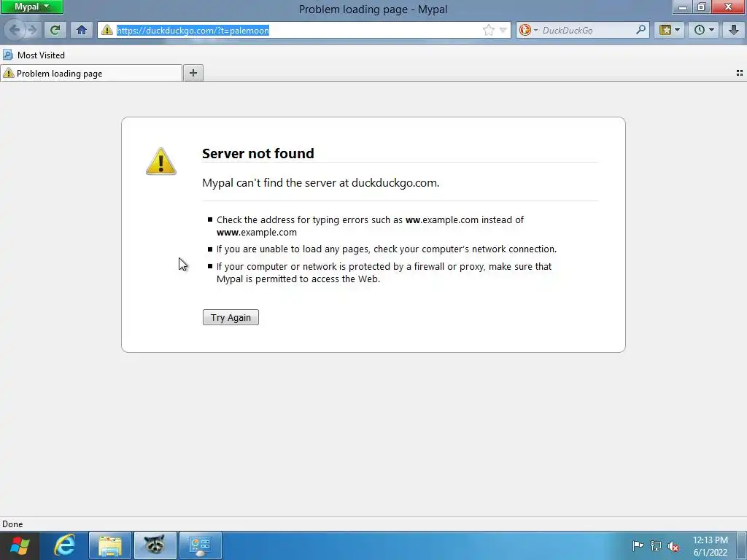Open the downloads arrow button

[734, 30]
